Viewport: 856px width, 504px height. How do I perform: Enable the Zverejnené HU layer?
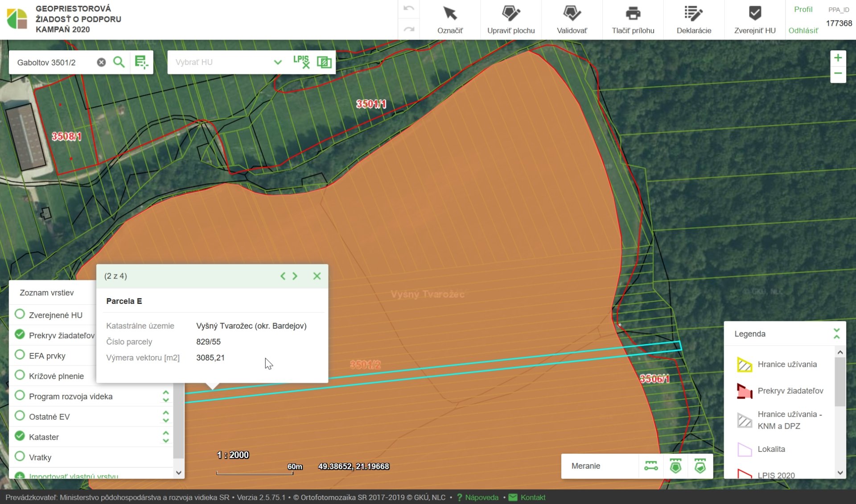pyautogui.click(x=20, y=315)
